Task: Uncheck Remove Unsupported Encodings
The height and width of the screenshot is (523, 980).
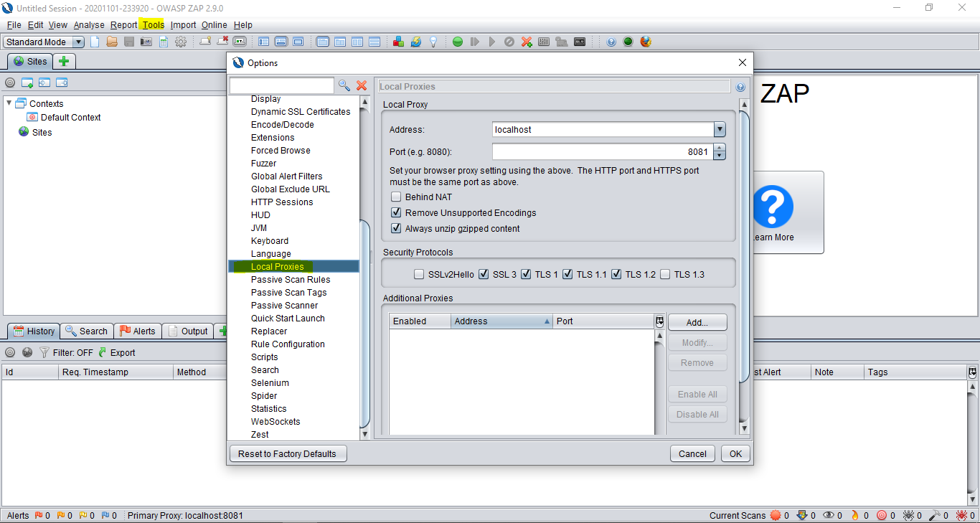Action: click(396, 212)
